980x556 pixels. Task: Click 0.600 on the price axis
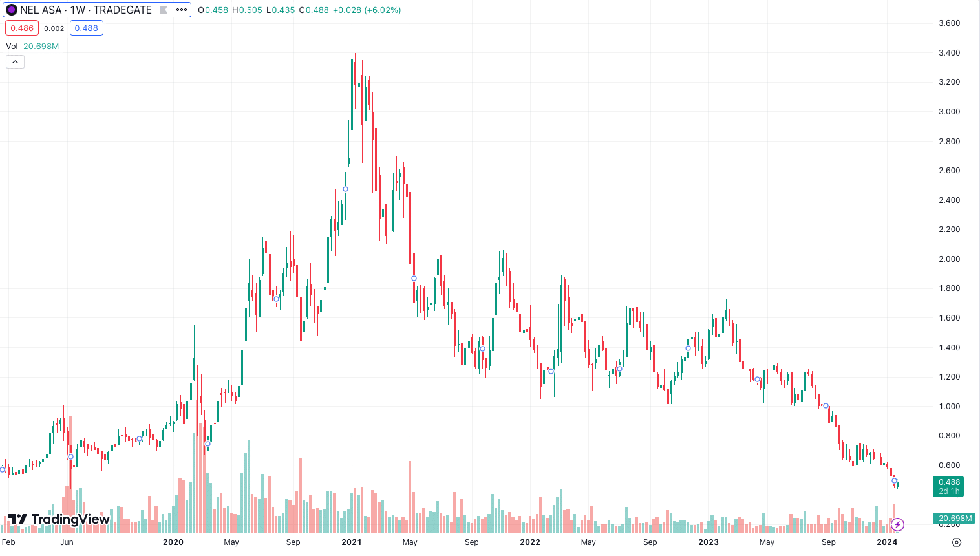[x=949, y=465]
